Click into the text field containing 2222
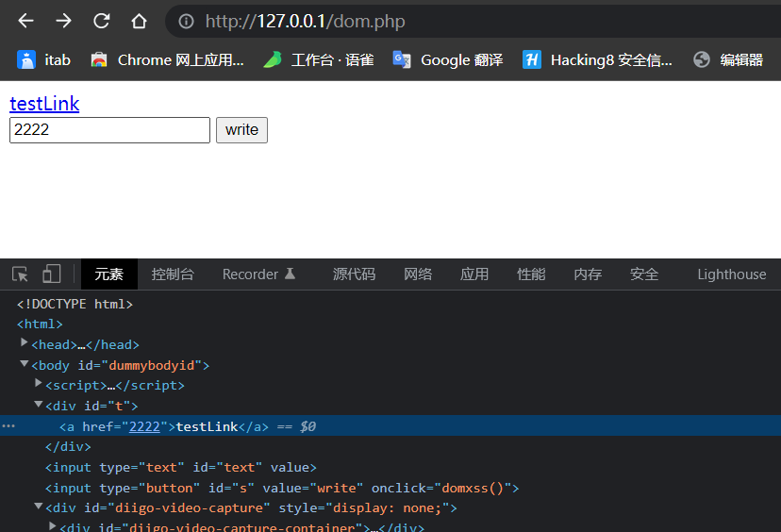 coord(109,130)
